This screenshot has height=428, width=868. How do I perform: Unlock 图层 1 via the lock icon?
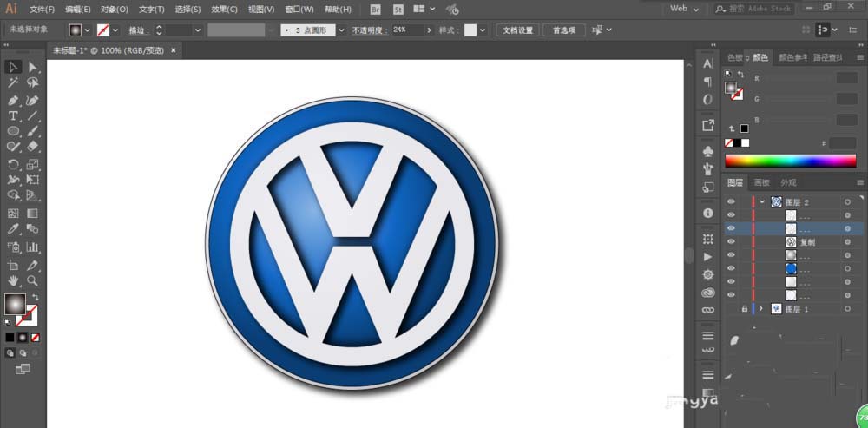pos(744,308)
